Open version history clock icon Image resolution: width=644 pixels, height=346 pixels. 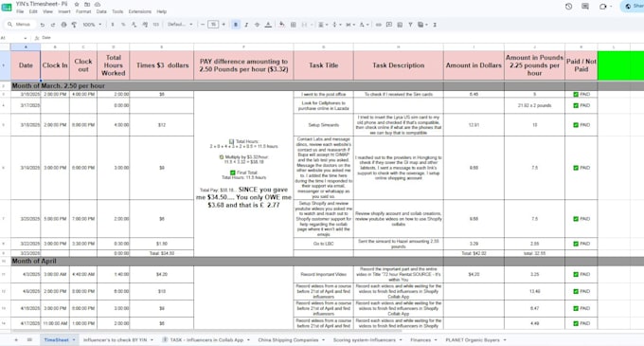pyautogui.click(x=568, y=7)
